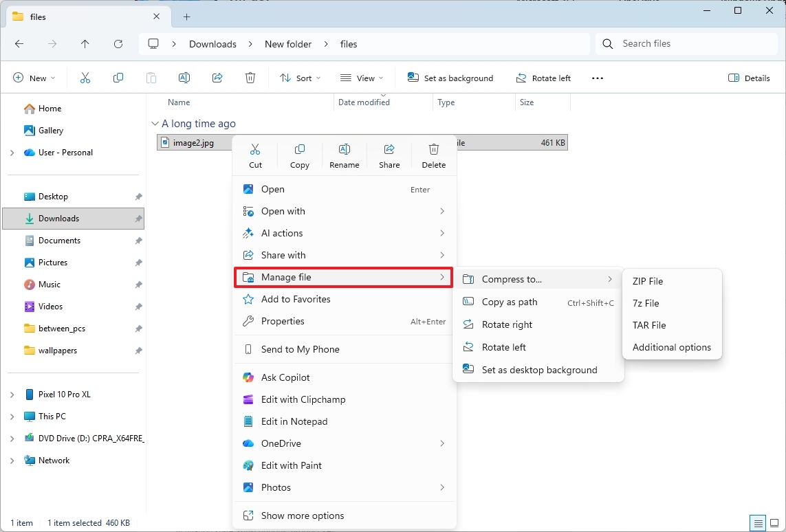Share image2.jpg using the Share icon
786x532 pixels.
pos(389,155)
